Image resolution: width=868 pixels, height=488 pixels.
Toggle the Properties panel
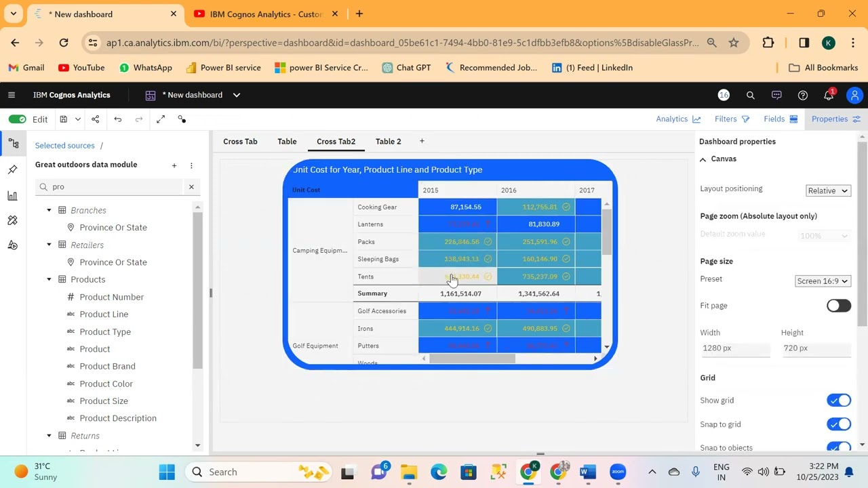tap(835, 119)
